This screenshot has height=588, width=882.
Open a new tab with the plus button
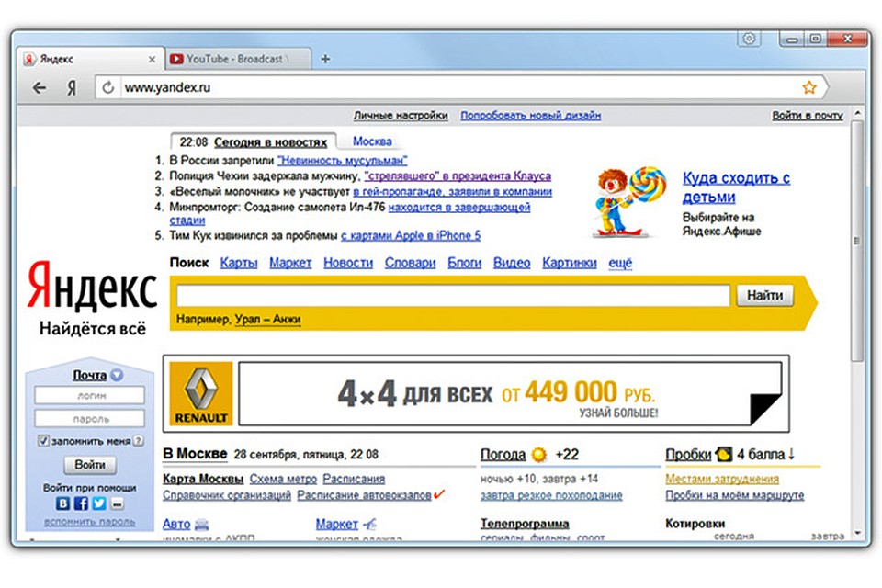tap(325, 59)
